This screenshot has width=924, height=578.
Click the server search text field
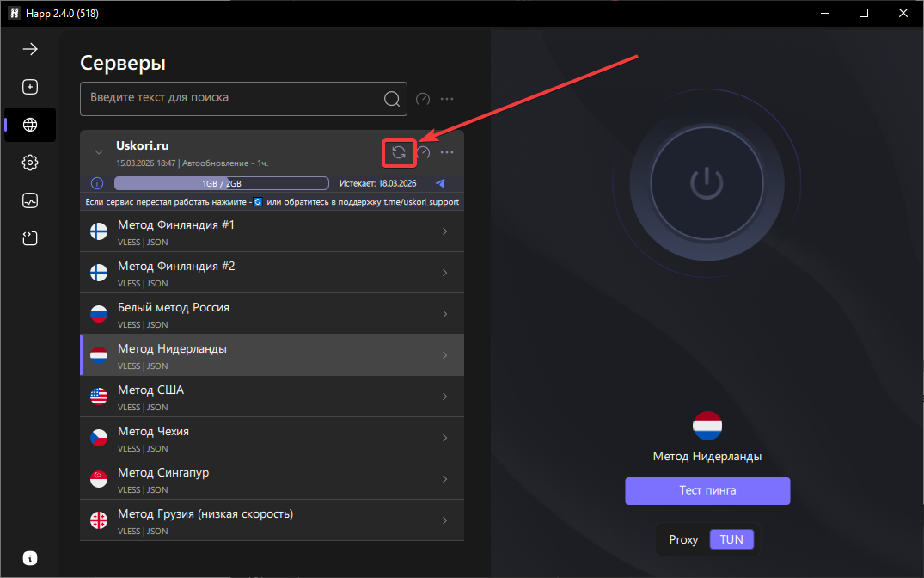pyautogui.click(x=230, y=99)
